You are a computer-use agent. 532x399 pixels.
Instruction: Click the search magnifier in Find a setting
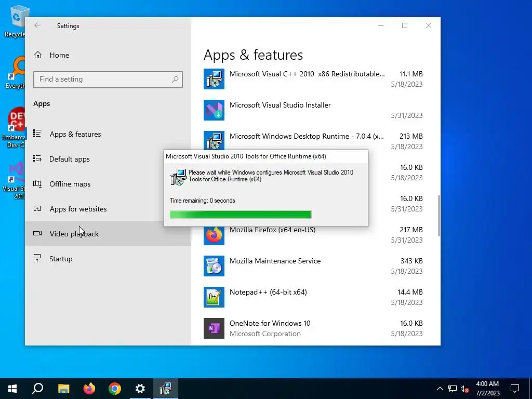175,79
